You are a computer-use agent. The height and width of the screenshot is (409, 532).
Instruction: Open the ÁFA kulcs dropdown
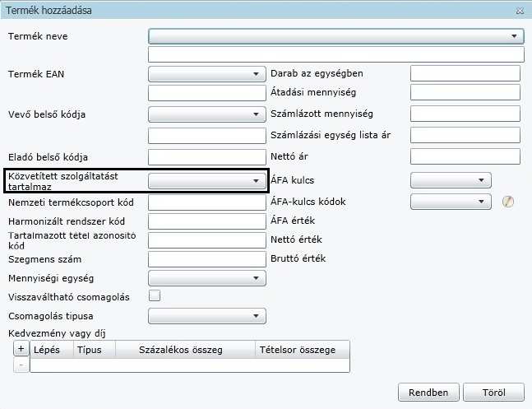coord(451,180)
